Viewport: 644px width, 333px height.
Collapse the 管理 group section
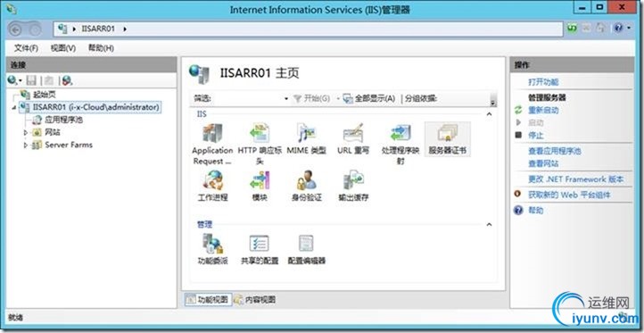(x=489, y=224)
